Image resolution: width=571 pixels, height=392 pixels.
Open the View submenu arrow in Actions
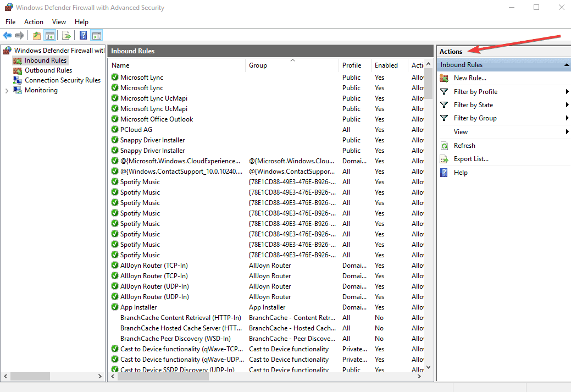click(567, 132)
